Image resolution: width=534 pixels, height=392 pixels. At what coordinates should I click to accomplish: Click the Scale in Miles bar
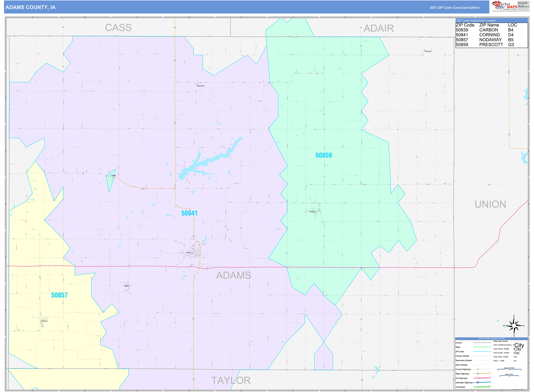509,376
